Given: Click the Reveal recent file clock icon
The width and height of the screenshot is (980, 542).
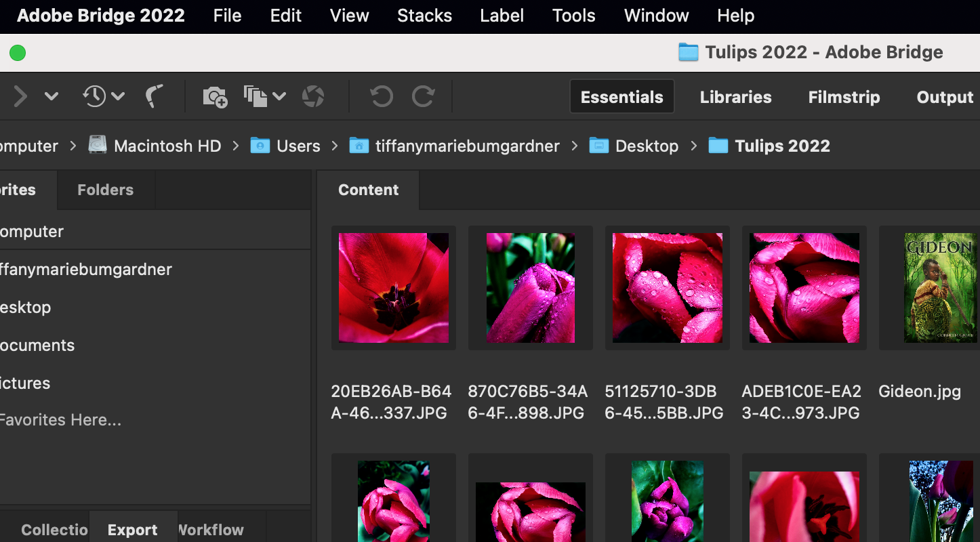Looking at the screenshot, I should [94, 96].
